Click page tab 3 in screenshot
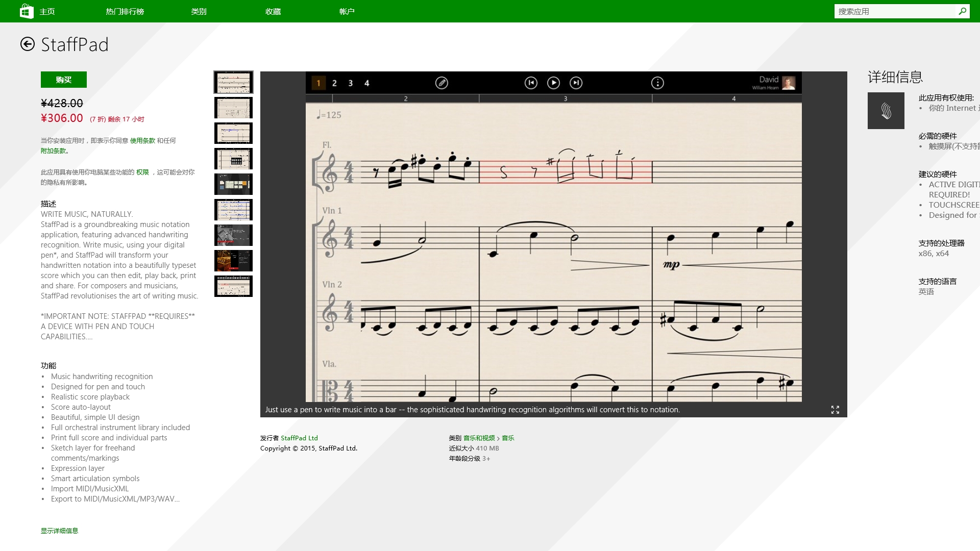This screenshot has height=551, width=980. (x=351, y=83)
